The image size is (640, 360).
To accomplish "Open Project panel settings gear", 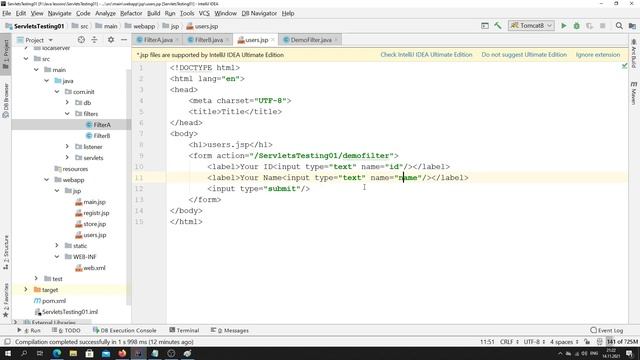I will pyautogui.click(x=111, y=40).
